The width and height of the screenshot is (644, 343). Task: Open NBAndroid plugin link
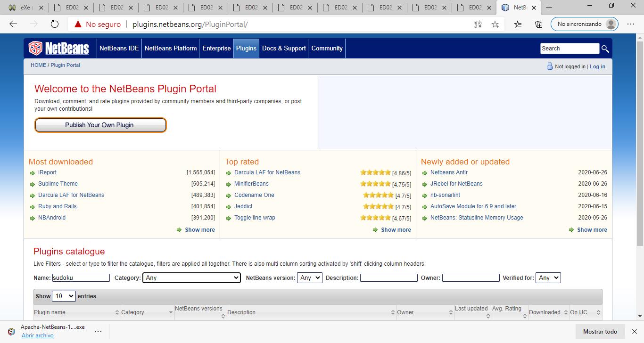point(52,218)
